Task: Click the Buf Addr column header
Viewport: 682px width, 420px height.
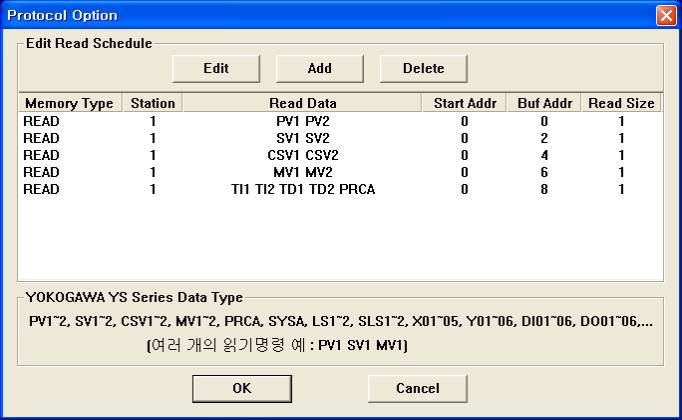Action: tap(543, 103)
